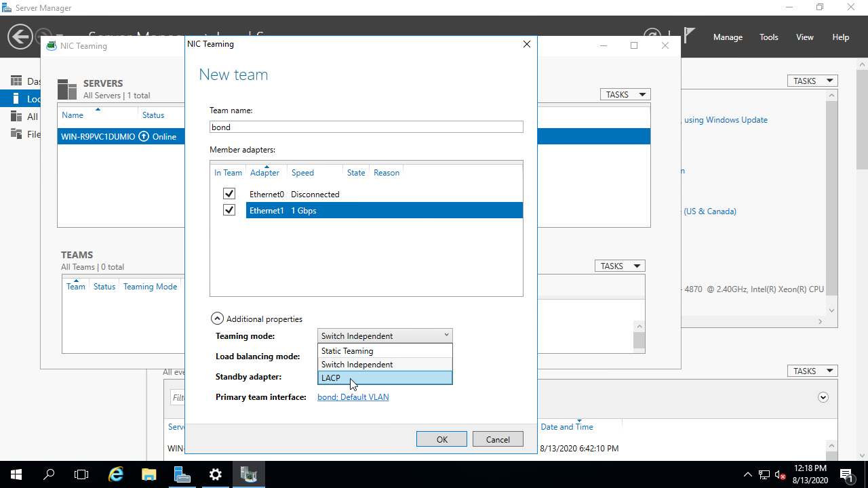Sort adapters by the Speed column header
The width and height of the screenshot is (868, 488).
pos(302,173)
